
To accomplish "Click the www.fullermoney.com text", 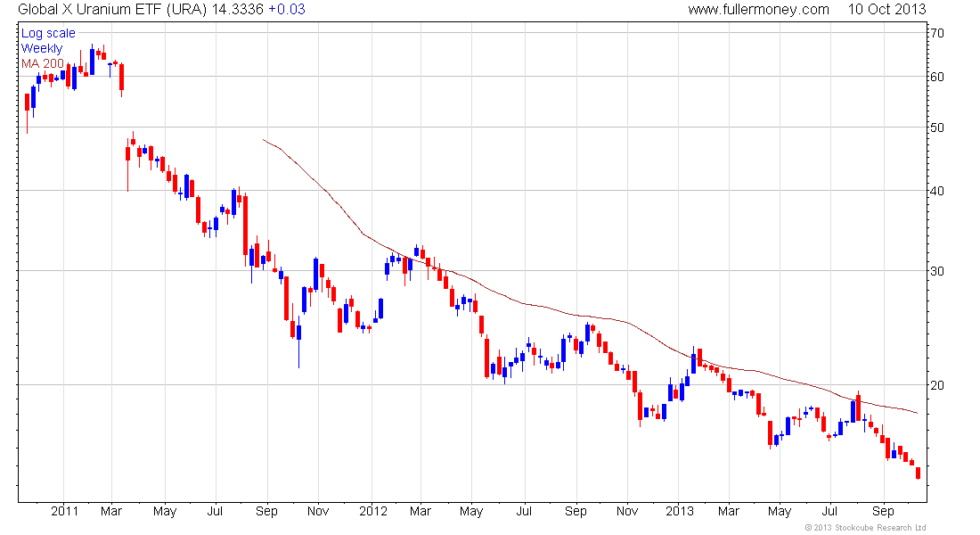I will tap(759, 10).
